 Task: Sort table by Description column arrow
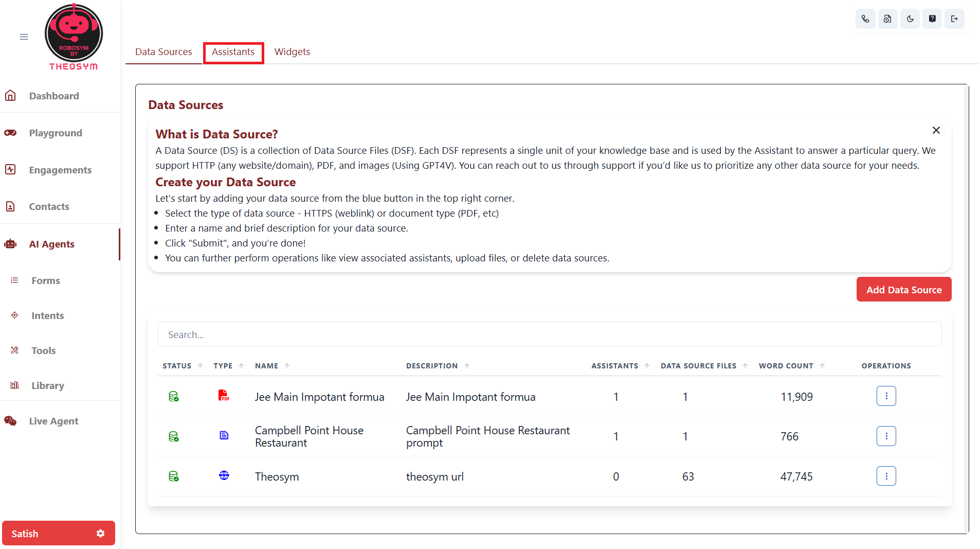pos(467,366)
